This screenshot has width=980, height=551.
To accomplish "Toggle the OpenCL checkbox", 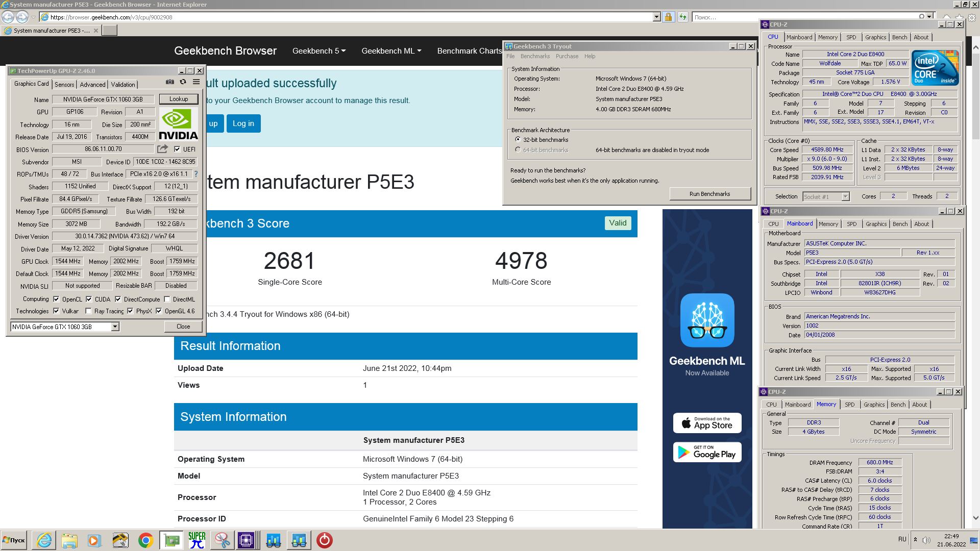I will 56,299.
